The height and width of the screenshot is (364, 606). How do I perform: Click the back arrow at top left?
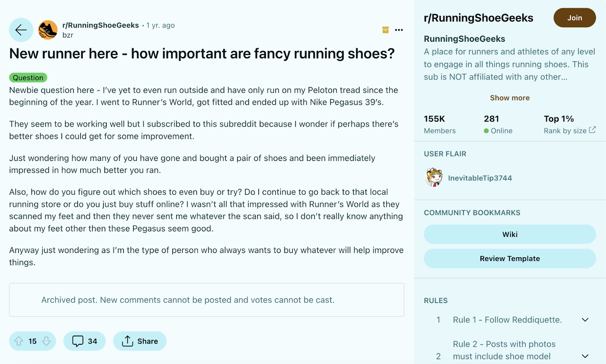[x=21, y=30]
